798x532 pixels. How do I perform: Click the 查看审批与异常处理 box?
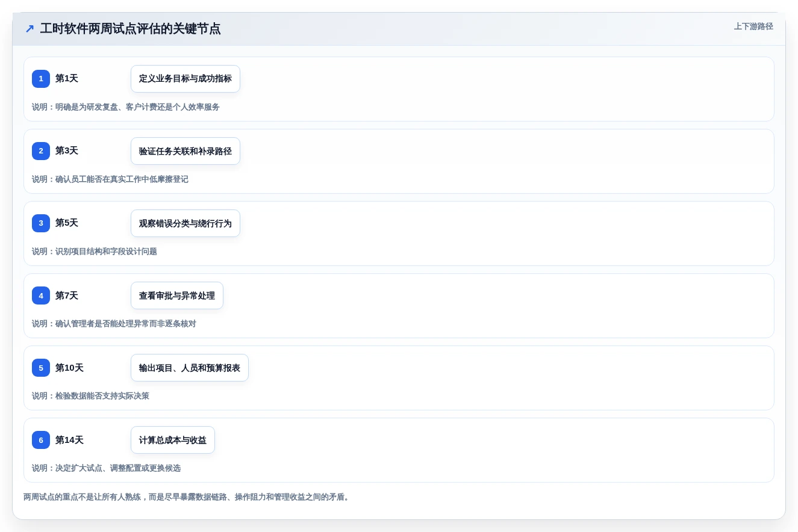tap(177, 295)
